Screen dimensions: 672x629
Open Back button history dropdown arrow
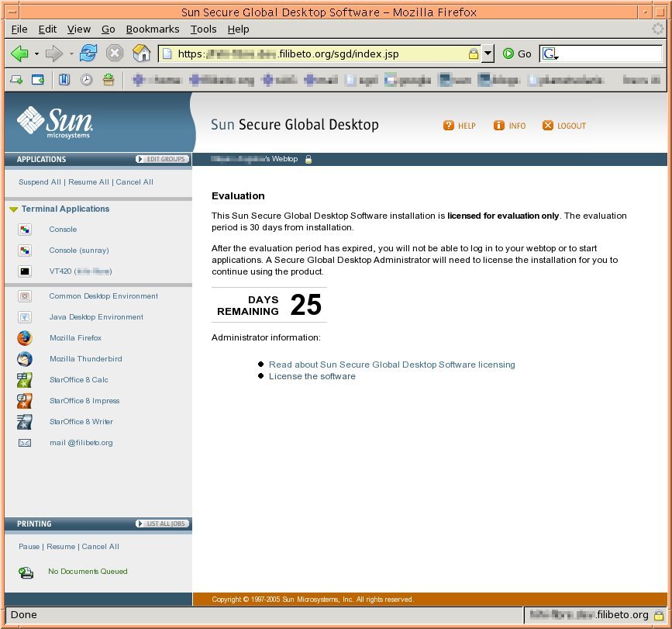point(36,54)
